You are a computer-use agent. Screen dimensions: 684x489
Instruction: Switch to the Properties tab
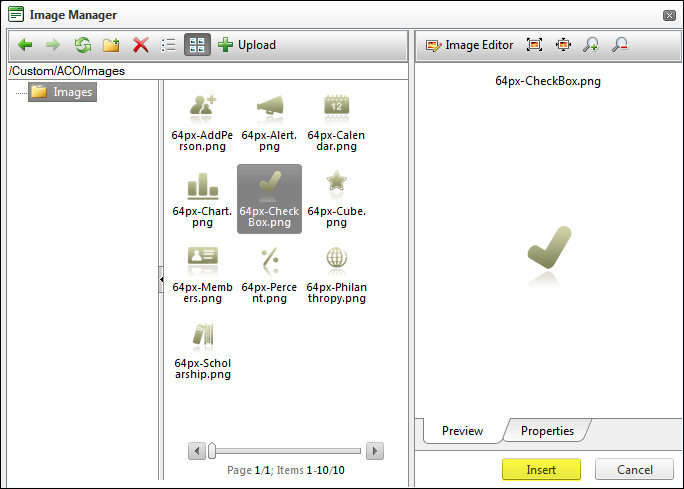547,431
